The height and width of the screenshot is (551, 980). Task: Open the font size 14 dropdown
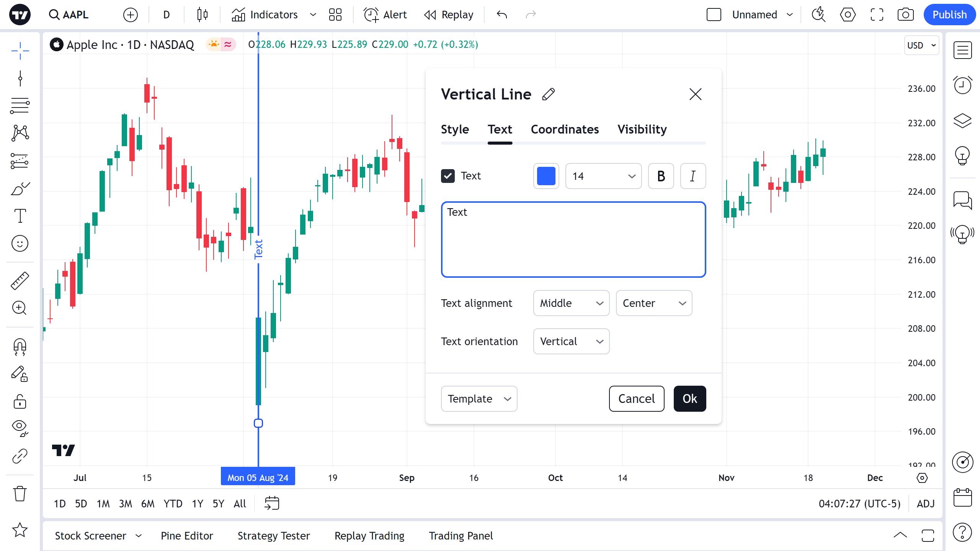(x=603, y=176)
